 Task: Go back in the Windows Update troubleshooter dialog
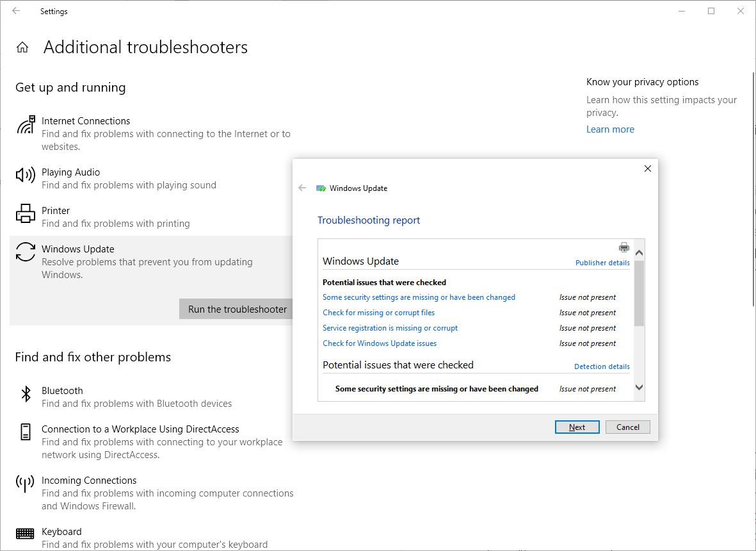302,188
